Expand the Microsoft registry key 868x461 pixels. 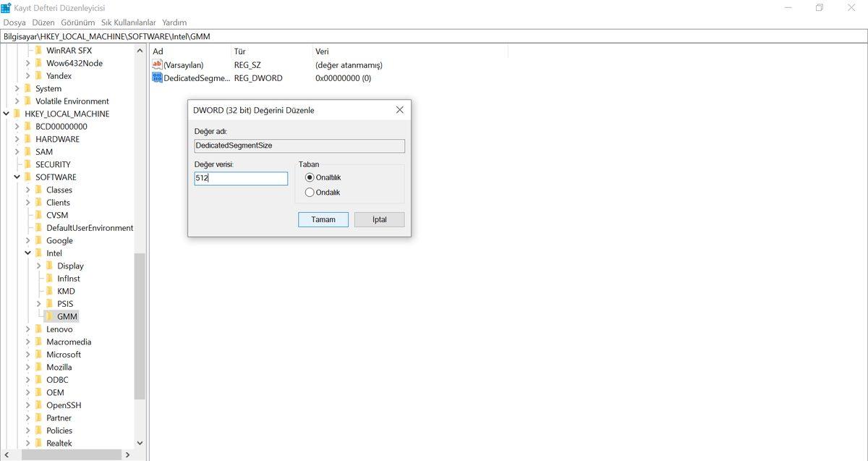[x=27, y=354]
